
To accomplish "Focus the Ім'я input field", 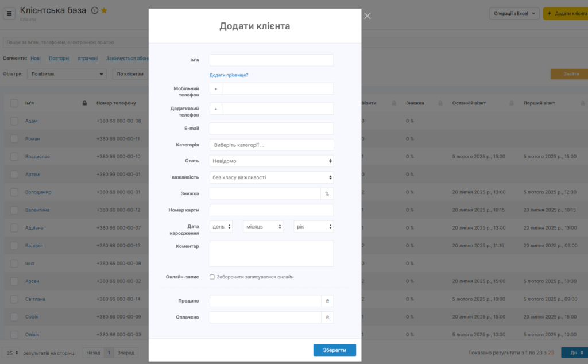I will [271, 60].
